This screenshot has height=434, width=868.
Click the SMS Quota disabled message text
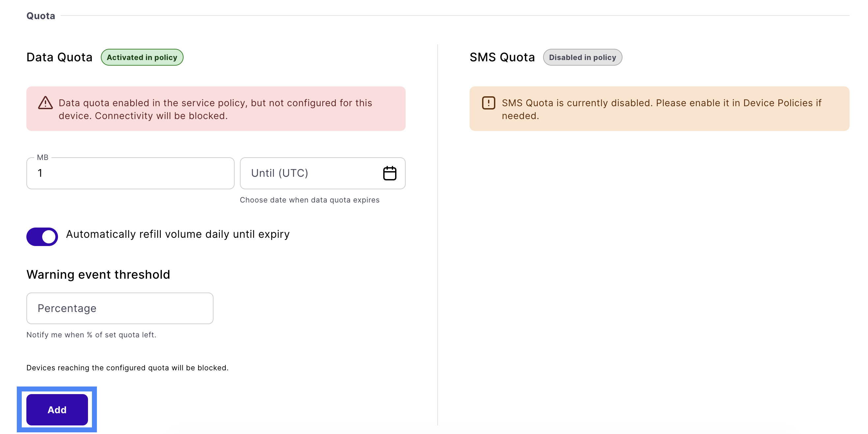[x=661, y=109]
